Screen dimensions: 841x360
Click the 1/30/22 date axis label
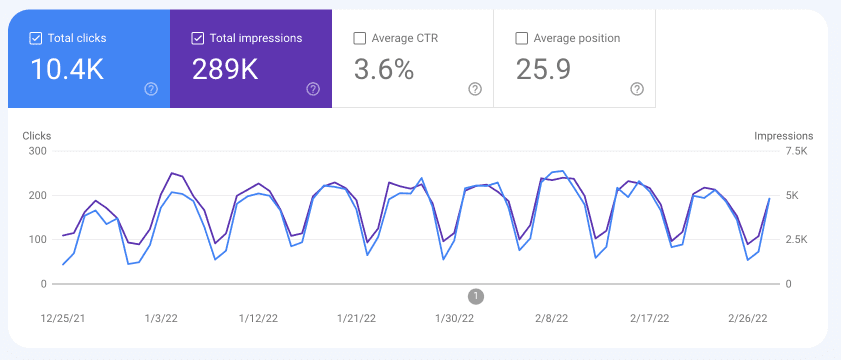pyautogui.click(x=455, y=319)
